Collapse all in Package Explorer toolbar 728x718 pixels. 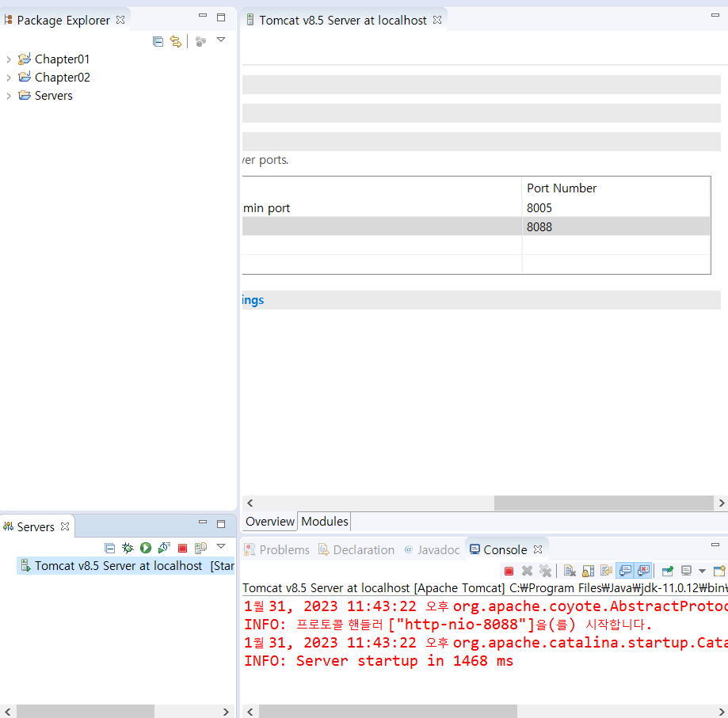pyautogui.click(x=158, y=42)
